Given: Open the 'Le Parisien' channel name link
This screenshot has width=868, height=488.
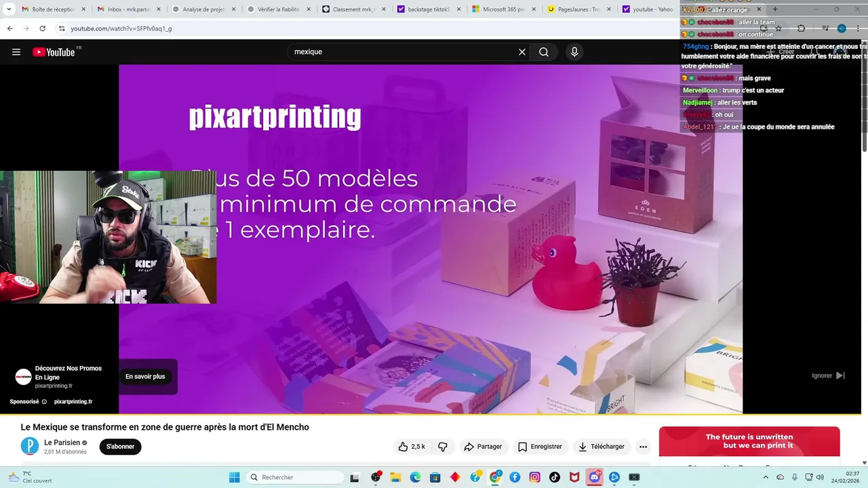Looking at the screenshot, I should click(61, 443).
